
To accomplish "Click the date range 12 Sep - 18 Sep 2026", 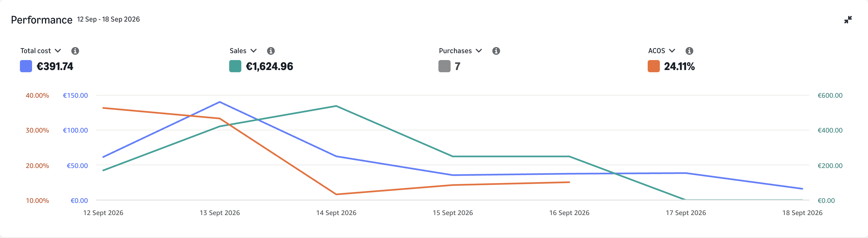I will [108, 19].
